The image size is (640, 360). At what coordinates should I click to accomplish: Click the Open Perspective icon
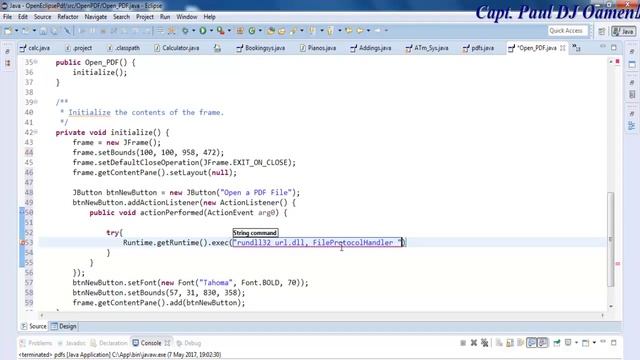pyautogui.click(x=602, y=31)
